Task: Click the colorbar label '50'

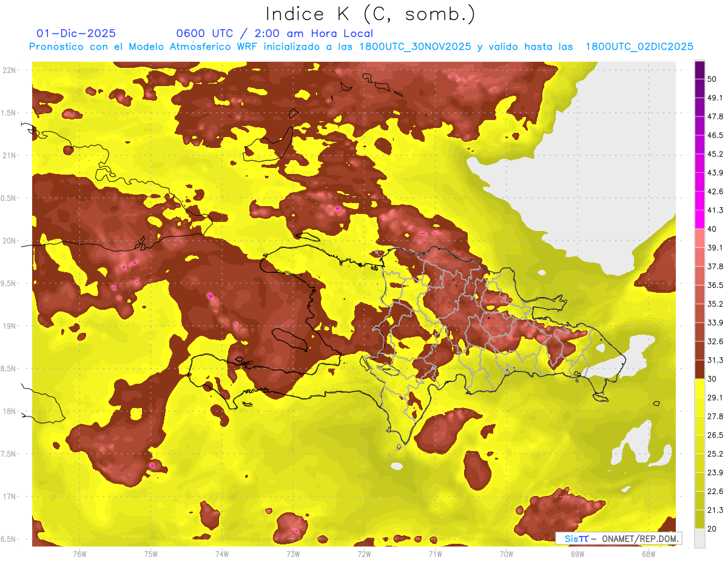Action: pos(713,79)
